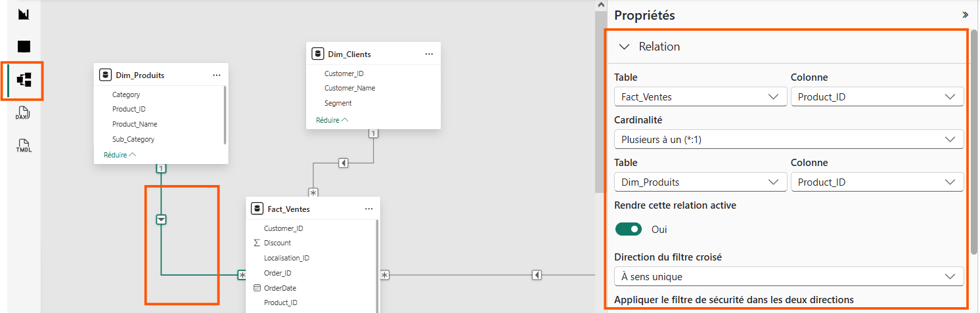980x313 pixels.
Task: Click the cardinality 1 marker under Dim_Produits
Action: pyautogui.click(x=161, y=169)
